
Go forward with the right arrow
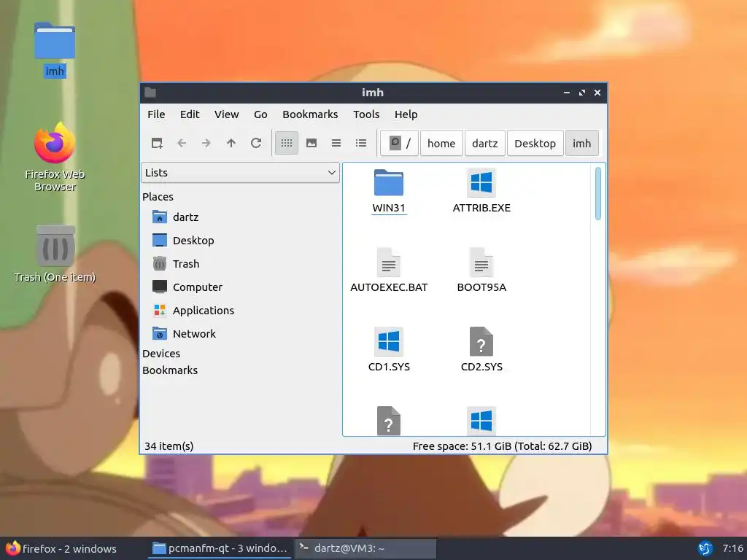pyautogui.click(x=206, y=143)
